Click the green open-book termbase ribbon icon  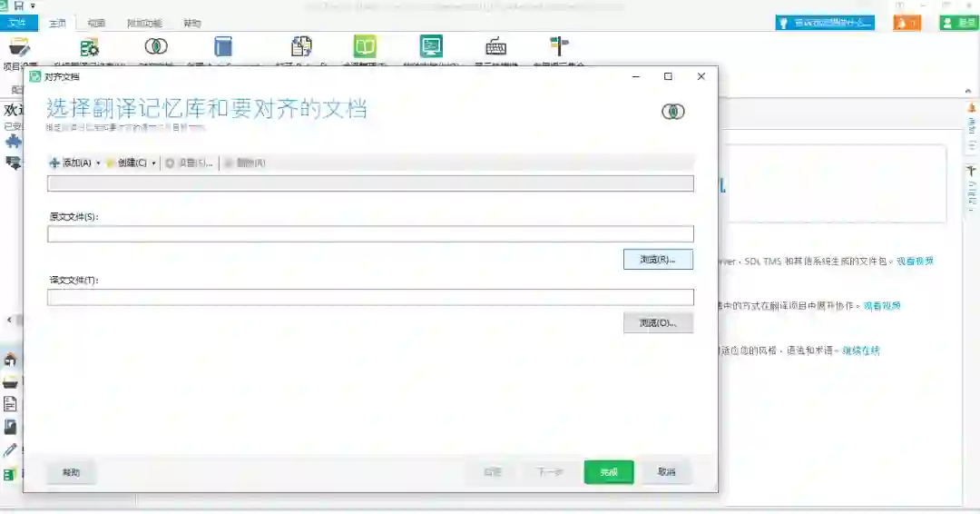tap(365, 46)
